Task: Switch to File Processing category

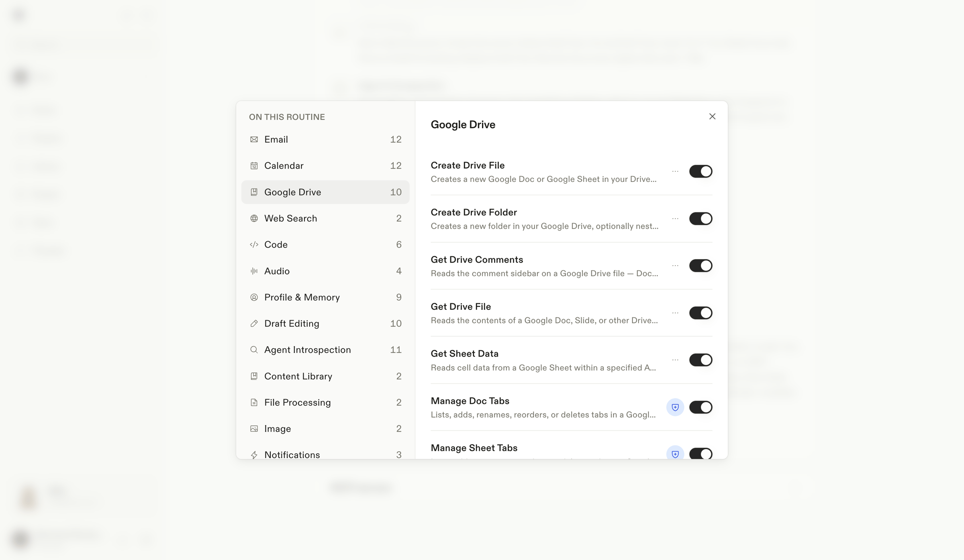Action: [325, 402]
